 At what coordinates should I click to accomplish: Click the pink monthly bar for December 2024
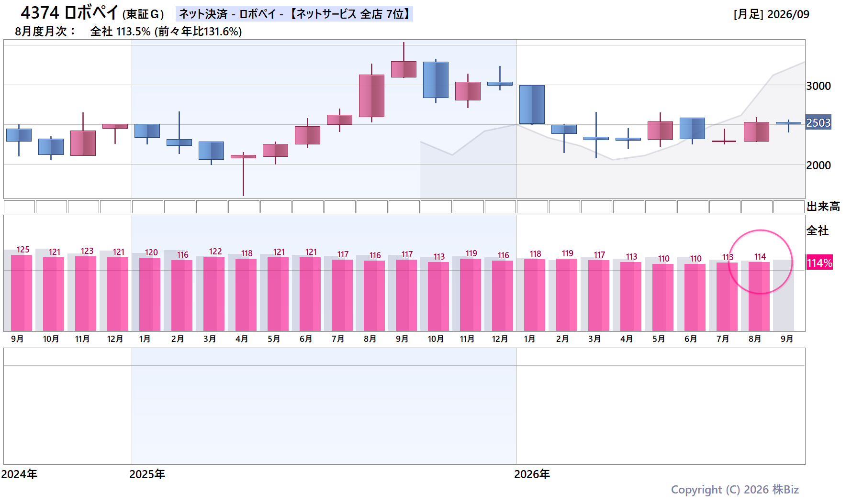(x=118, y=294)
